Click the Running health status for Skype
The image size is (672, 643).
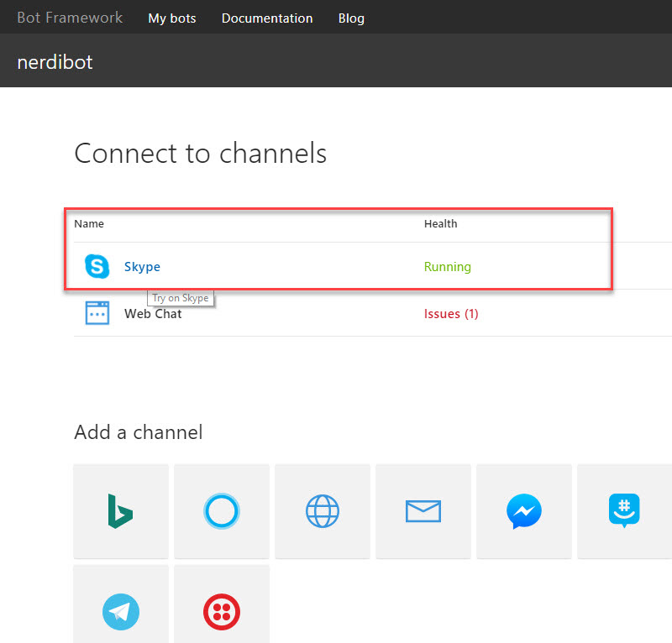pos(448,266)
